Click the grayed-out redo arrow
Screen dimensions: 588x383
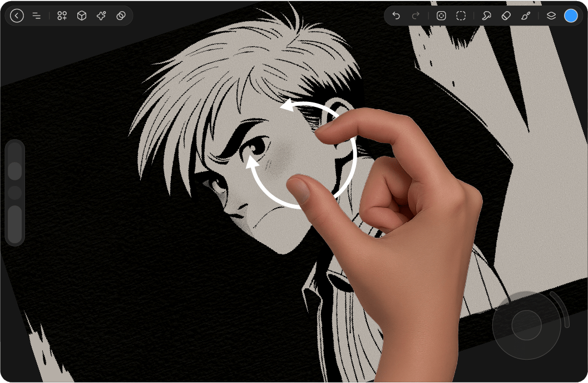416,16
